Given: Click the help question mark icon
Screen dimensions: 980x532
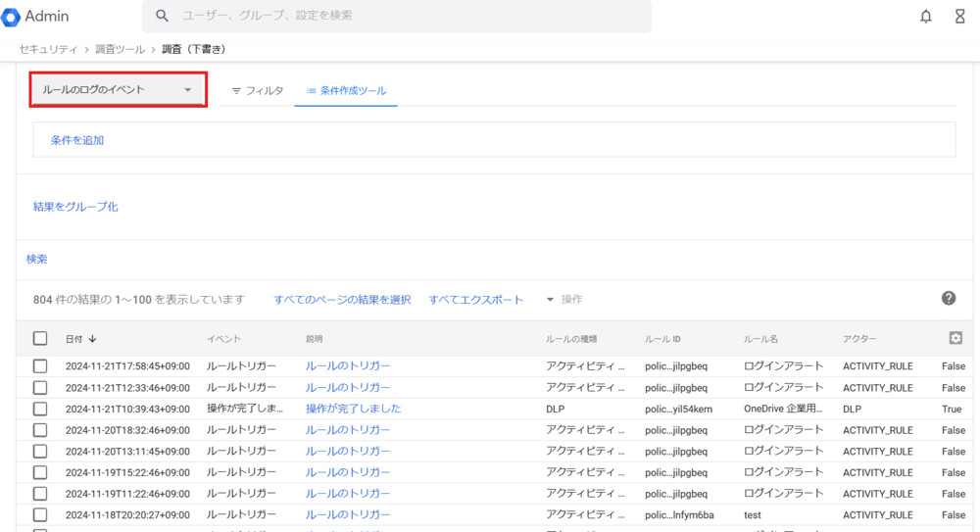Looking at the screenshot, I should [x=948, y=299].
